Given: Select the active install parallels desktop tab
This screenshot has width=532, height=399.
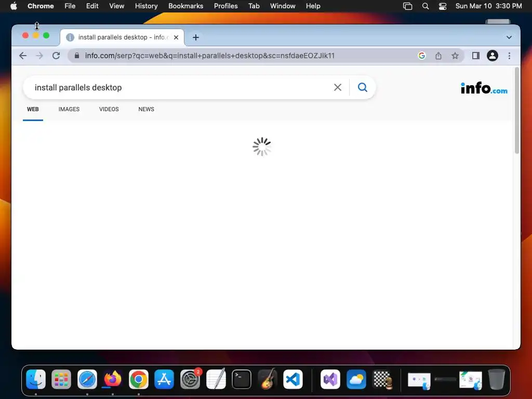Looking at the screenshot, I should [x=122, y=37].
